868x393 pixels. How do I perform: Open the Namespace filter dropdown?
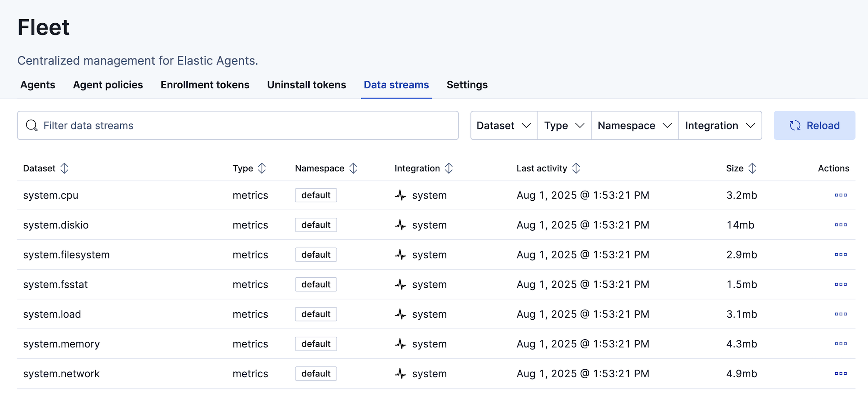click(634, 125)
